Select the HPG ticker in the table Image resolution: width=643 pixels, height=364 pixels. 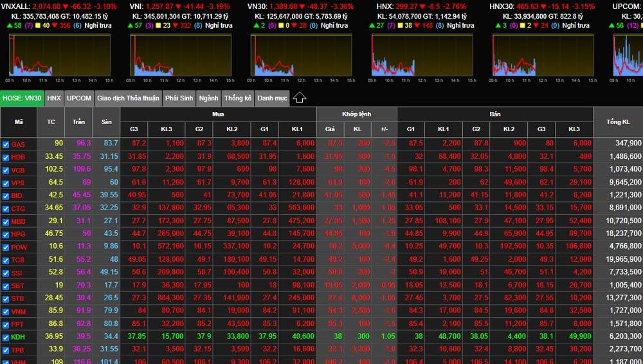[x=18, y=234]
